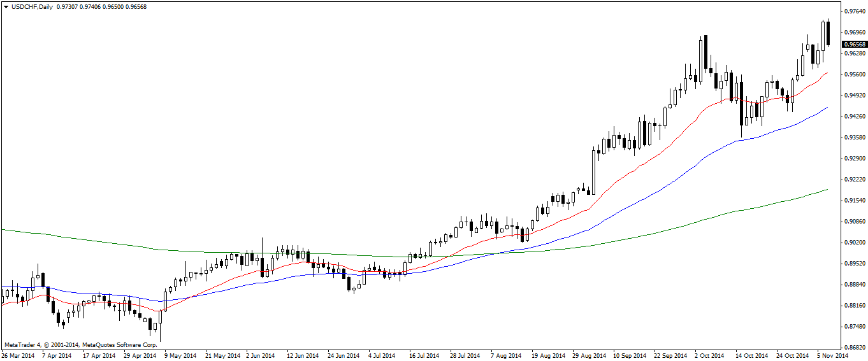Click the 0.90200 price axis label
The width and height of the screenshot is (868, 361).
click(x=855, y=243)
